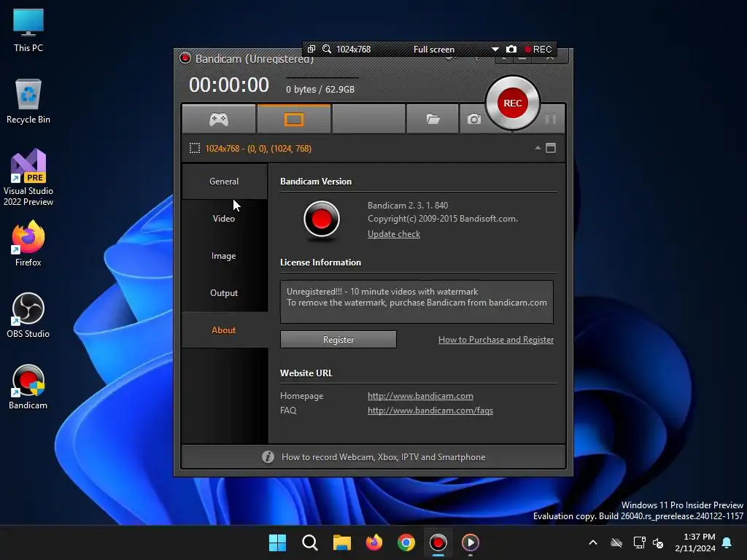Open Visual Studio 2022 Preview desktop shortcut
747x560 pixels.
tap(28, 177)
